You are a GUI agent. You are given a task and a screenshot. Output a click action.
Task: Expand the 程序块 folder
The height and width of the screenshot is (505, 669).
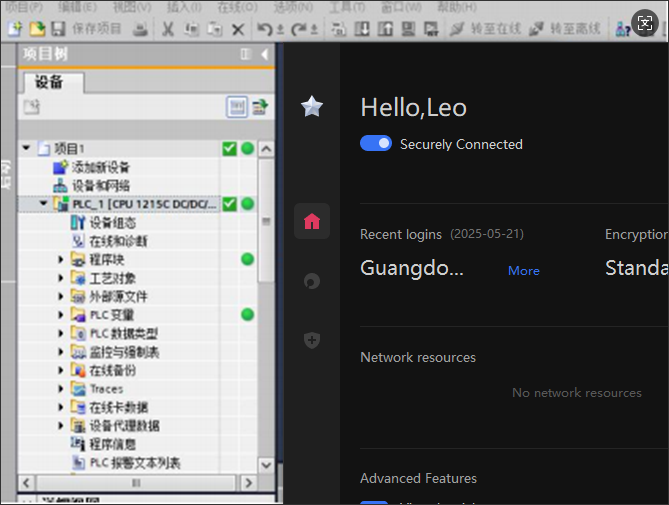61,259
